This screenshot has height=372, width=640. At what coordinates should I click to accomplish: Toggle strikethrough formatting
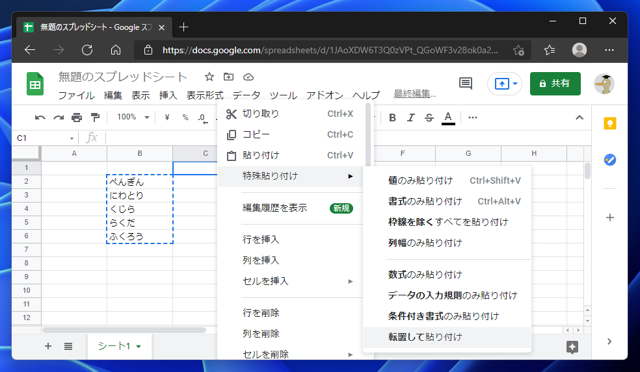[429, 118]
